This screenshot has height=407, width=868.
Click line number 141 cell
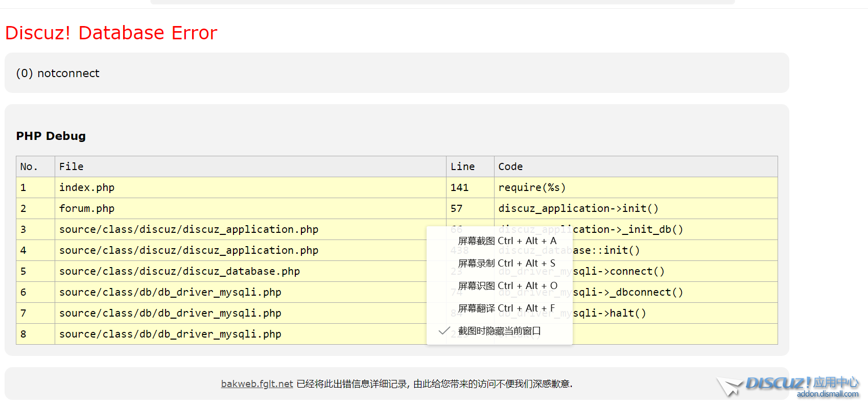[459, 188]
